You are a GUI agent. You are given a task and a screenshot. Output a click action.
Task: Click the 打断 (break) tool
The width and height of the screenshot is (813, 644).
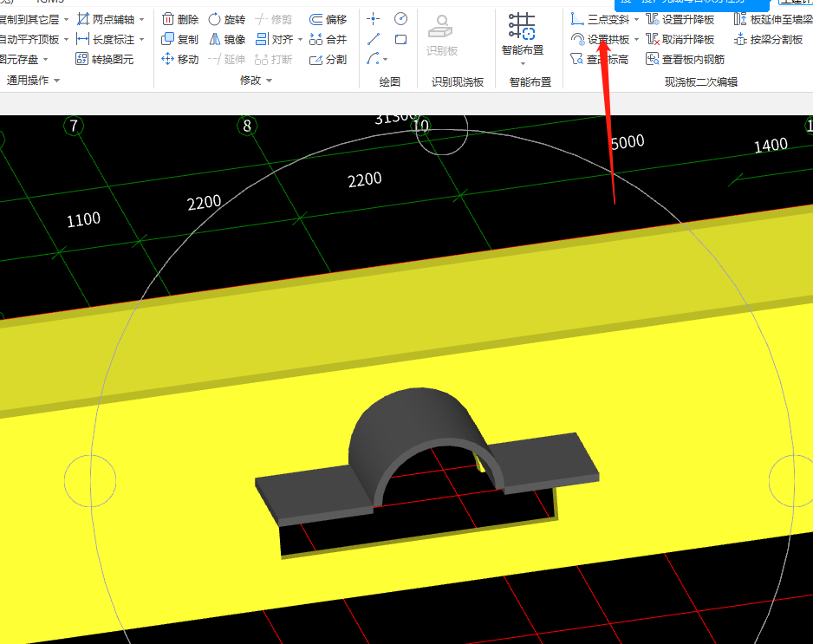click(274, 60)
